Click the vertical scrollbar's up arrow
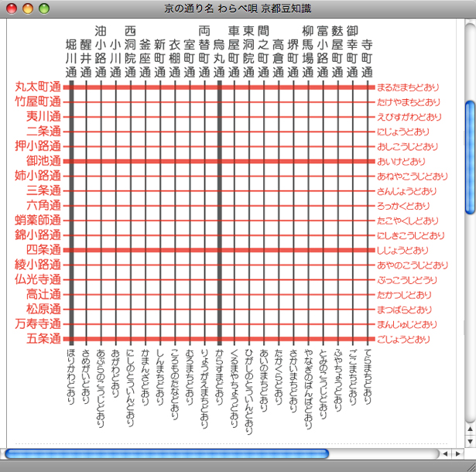476x472 pixels. [469, 429]
